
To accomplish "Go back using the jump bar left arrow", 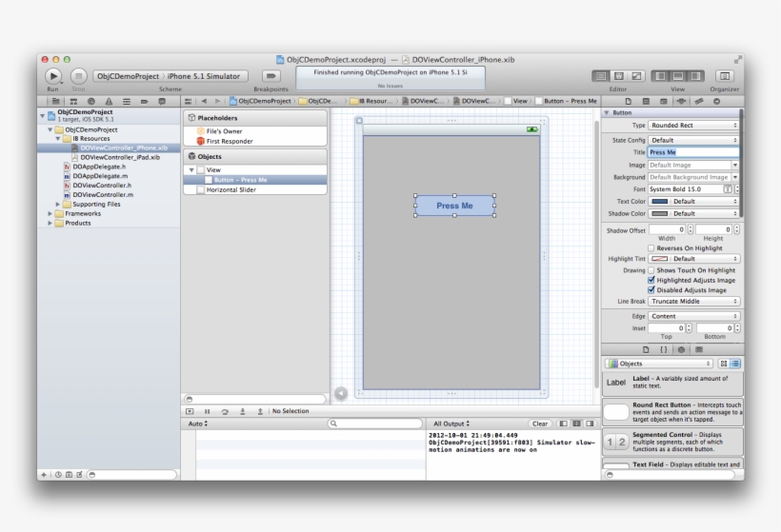I will (204, 101).
